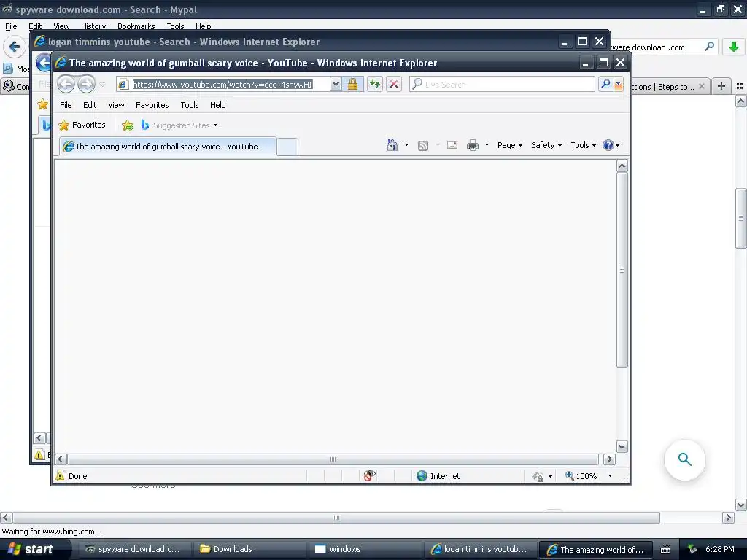Viewport: 747px width, 560px height.
Task: Click the IE forward navigation button
Action: pyautogui.click(x=86, y=85)
